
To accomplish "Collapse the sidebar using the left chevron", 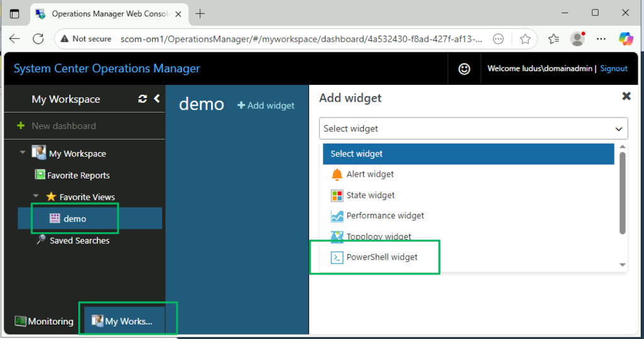I will coord(157,99).
